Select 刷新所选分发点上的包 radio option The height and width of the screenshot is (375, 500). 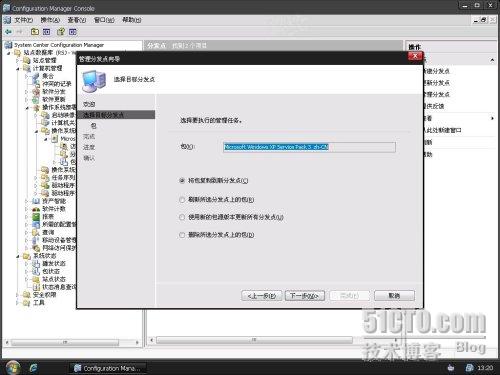tap(182, 200)
